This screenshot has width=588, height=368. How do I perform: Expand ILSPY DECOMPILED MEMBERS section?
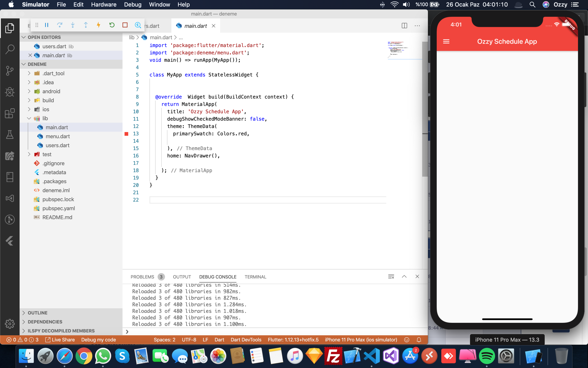point(71,331)
